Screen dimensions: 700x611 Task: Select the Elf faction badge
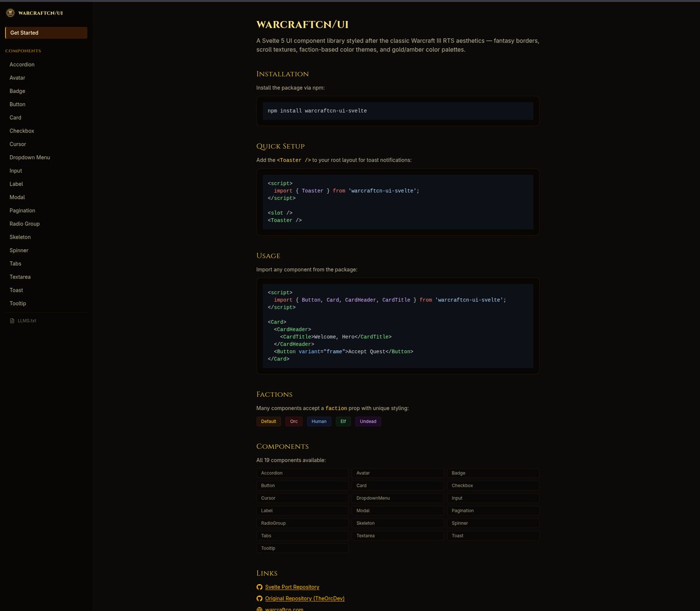343,421
